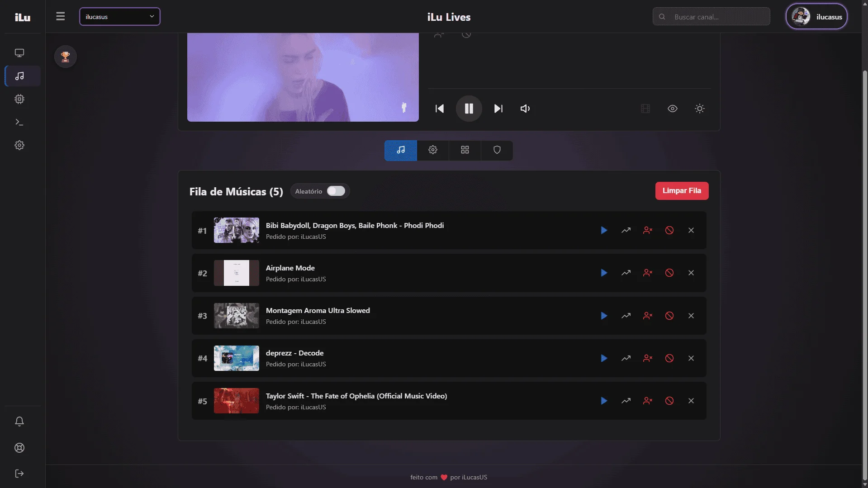
Task: Open the support lifebuoy icon
Action: [x=19, y=448]
